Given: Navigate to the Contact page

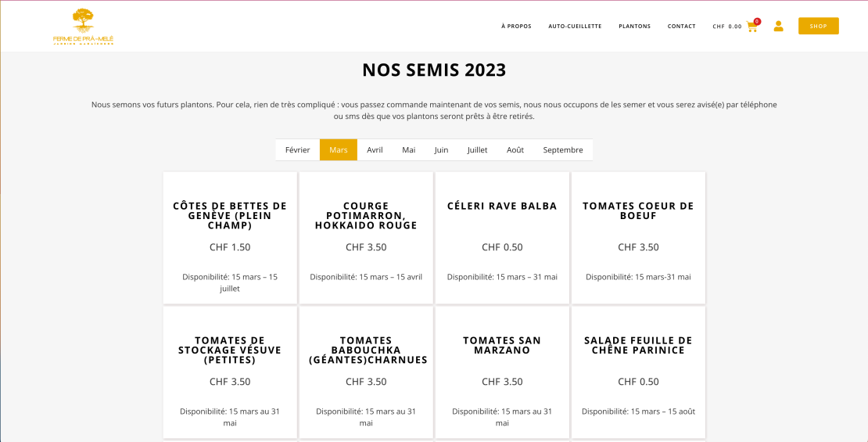Looking at the screenshot, I should pos(681,27).
